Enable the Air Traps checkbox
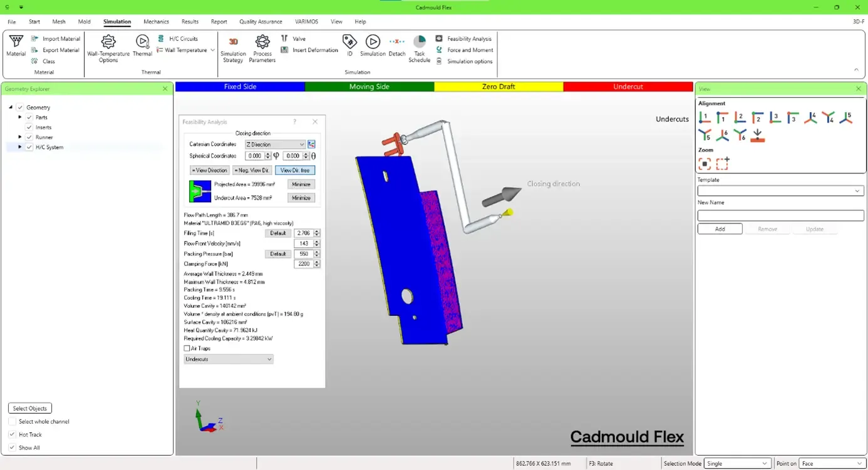Image resolution: width=868 pixels, height=470 pixels. (187, 349)
